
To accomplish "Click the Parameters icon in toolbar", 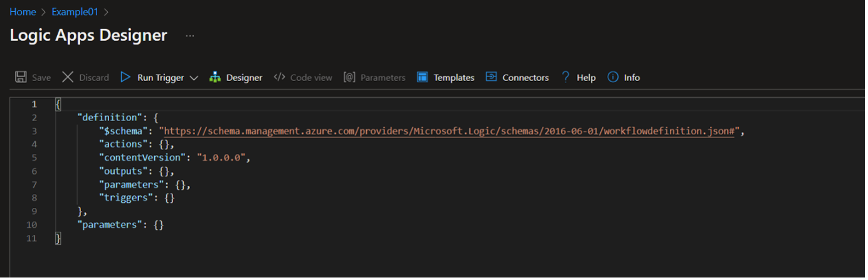I will point(349,77).
